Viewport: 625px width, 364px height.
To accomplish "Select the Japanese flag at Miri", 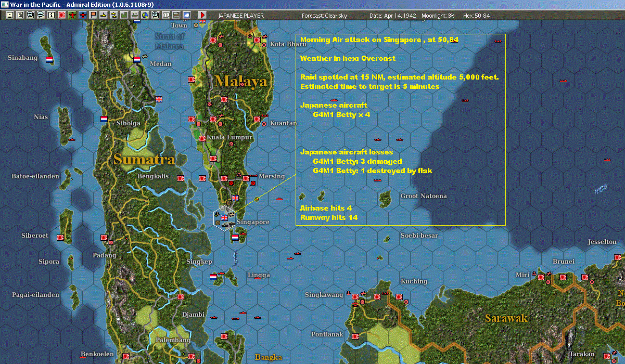I will click(541, 277).
